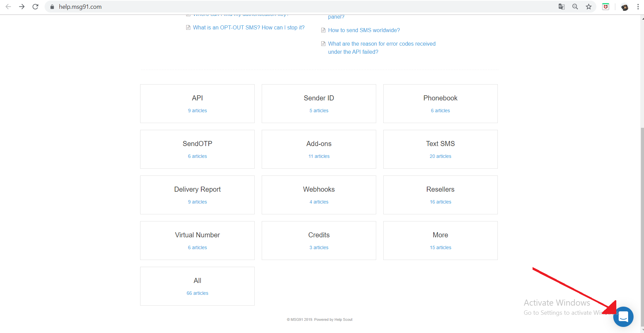Open the browser profile avatar
The height and width of the screenshot is (333, 644).
tap(625, 7)
